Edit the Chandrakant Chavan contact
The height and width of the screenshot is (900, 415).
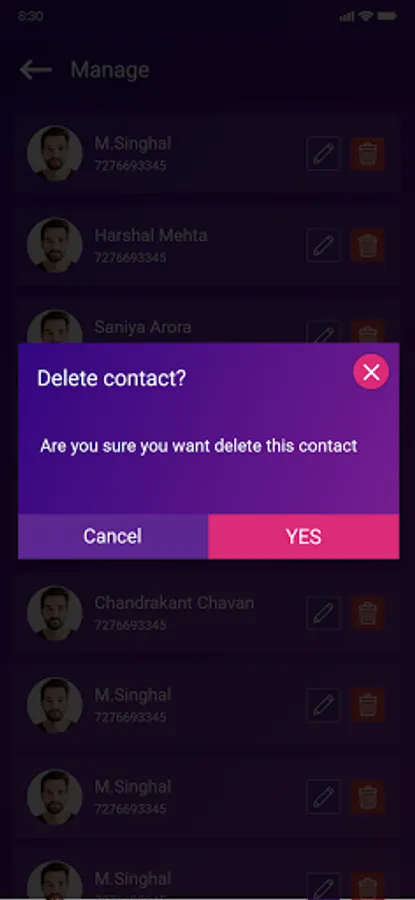323,613
